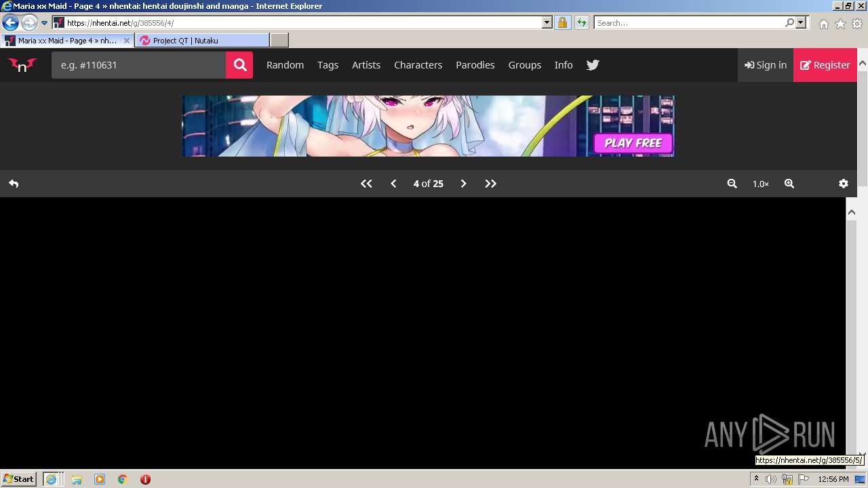
Task: Open the Internet Explorer Tools gear
Action: tap(857, 24)
